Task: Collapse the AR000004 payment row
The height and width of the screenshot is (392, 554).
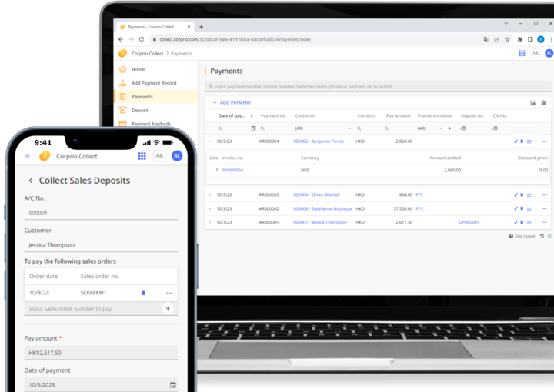Action: tap(209, 141)
